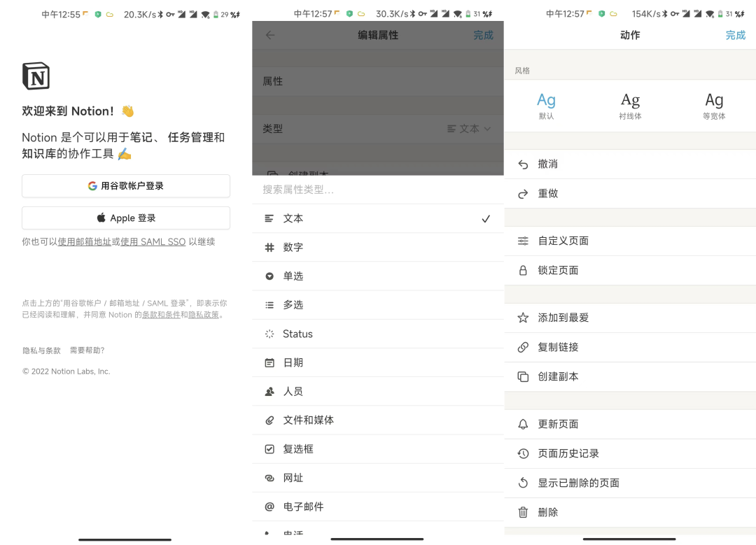756x545 pixels.
Task: Go back from 编辑属性 screen
Action: 270,35
